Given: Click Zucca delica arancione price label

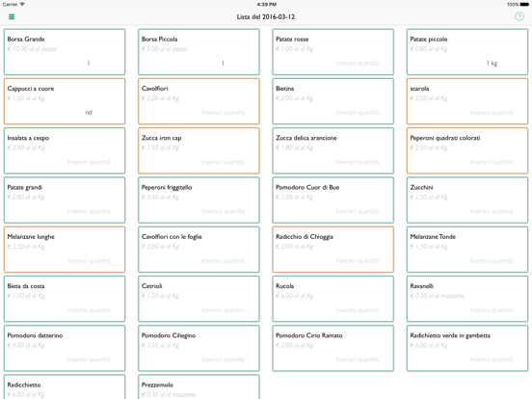Looking at the screenshot, I should pos(295,147).
